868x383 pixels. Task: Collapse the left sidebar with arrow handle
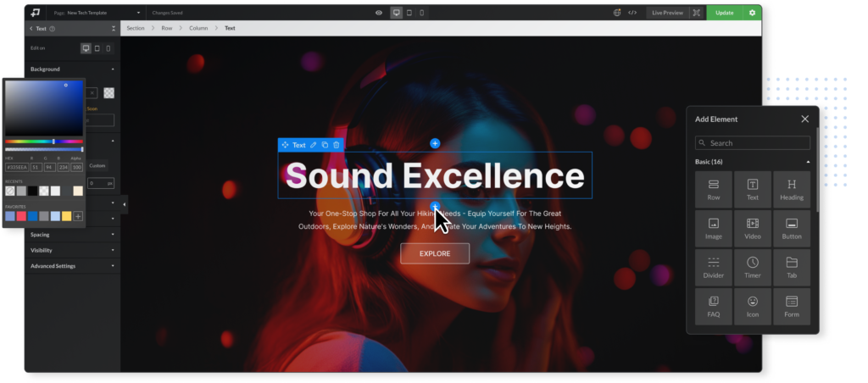click(124, 205)
